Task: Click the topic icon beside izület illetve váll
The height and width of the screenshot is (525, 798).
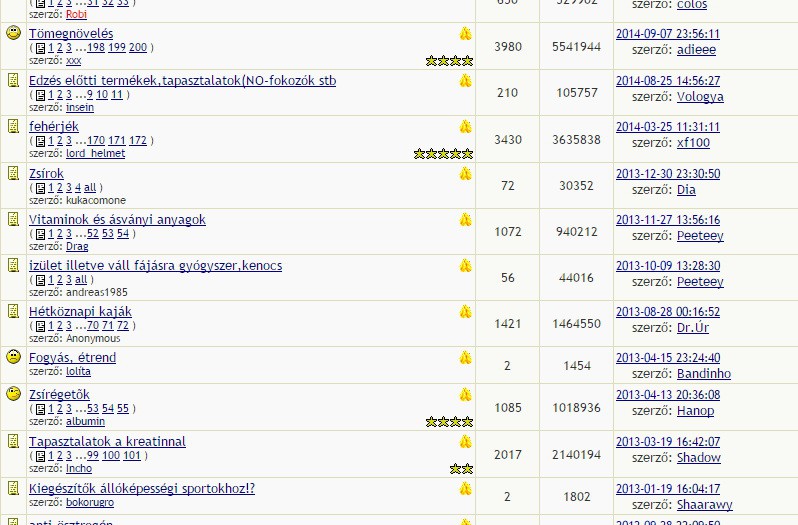Action: coord(14,265)
